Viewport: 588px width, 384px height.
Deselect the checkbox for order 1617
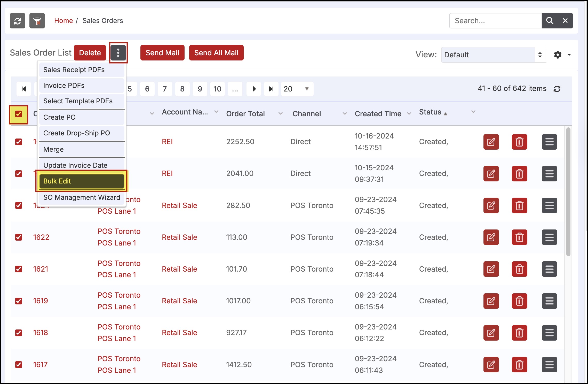(x=19, y=365)
